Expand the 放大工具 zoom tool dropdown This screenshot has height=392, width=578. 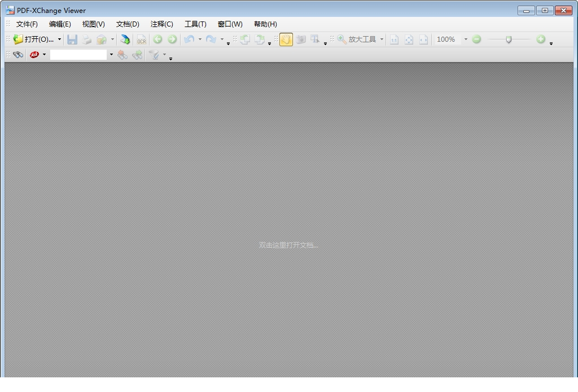coord(382,39)
